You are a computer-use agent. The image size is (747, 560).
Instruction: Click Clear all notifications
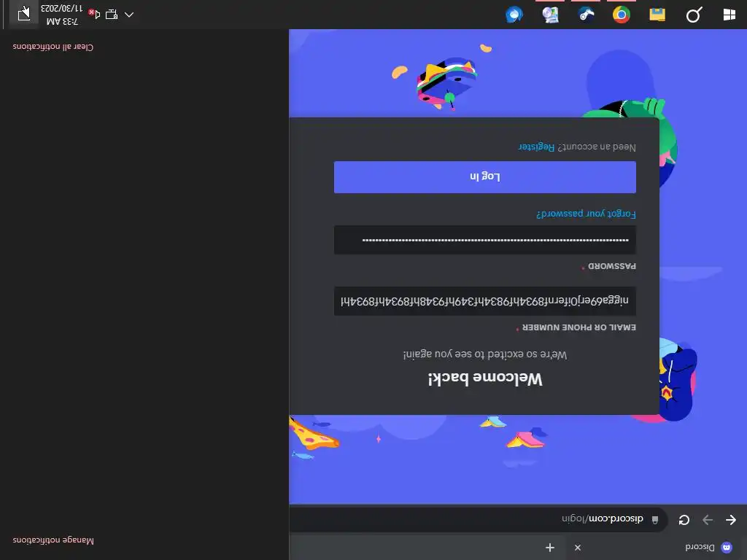pyautogui.click(x=53, y=47)
